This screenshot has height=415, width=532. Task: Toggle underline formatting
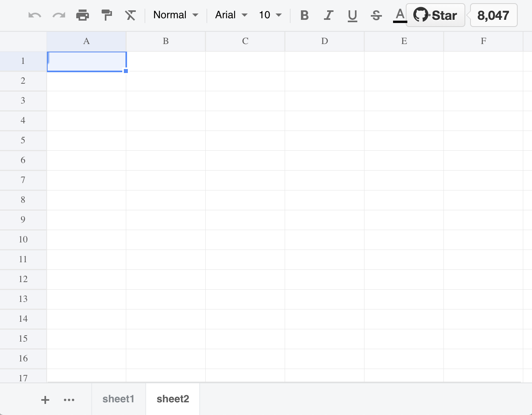[352, 15]
